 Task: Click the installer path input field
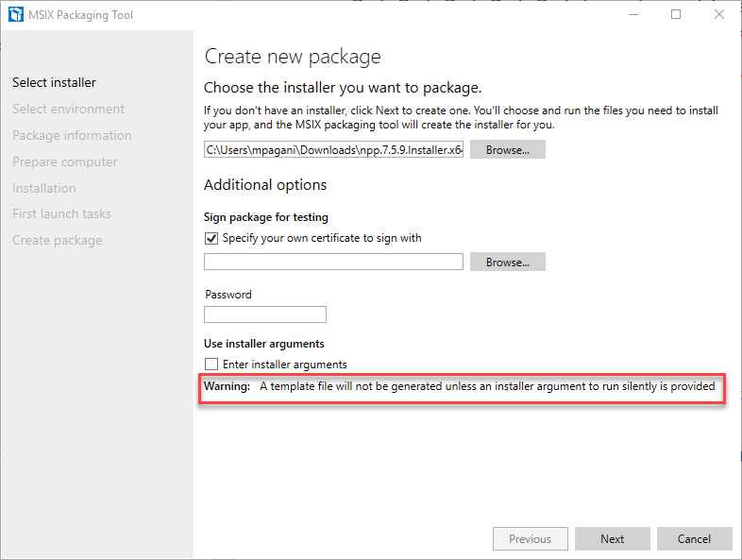333,149
